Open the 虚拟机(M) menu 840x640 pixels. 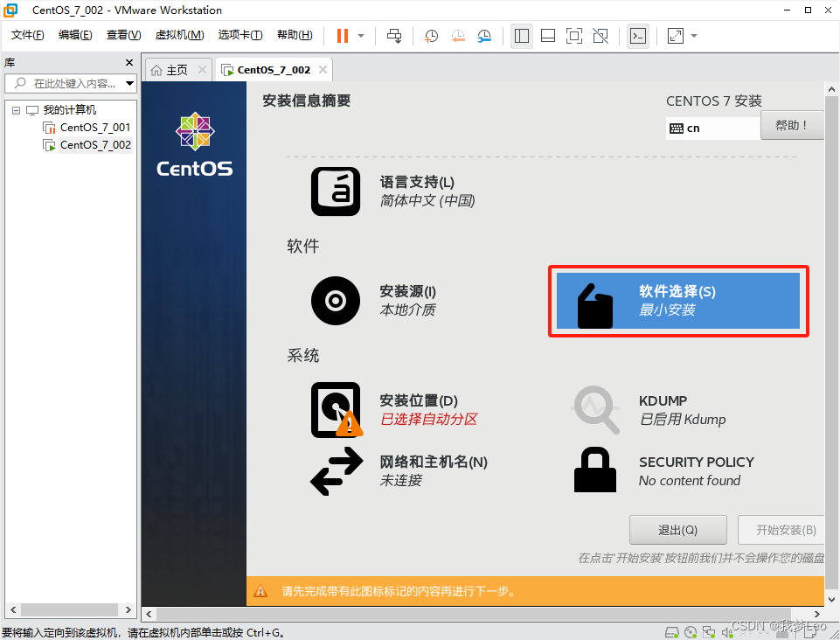click(179, 35)
